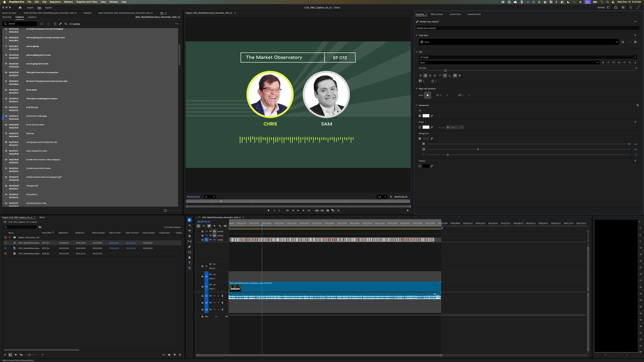
Task: Click the Export Frame camera icon
Action: [328, 210]
